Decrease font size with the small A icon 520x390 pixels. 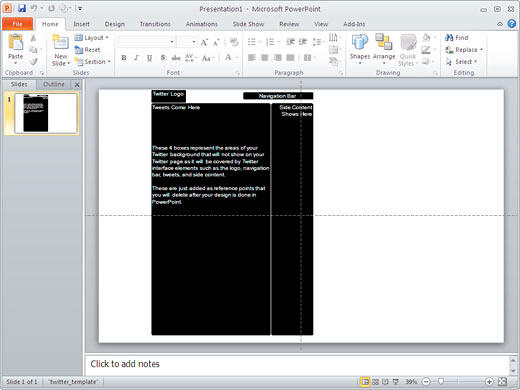click(216, 43)
